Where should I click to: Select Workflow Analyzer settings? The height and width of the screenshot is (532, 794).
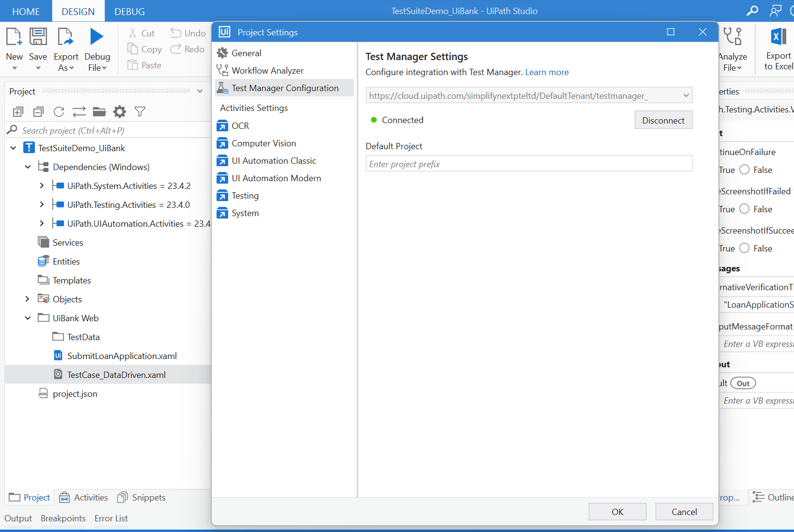[284, 71]
